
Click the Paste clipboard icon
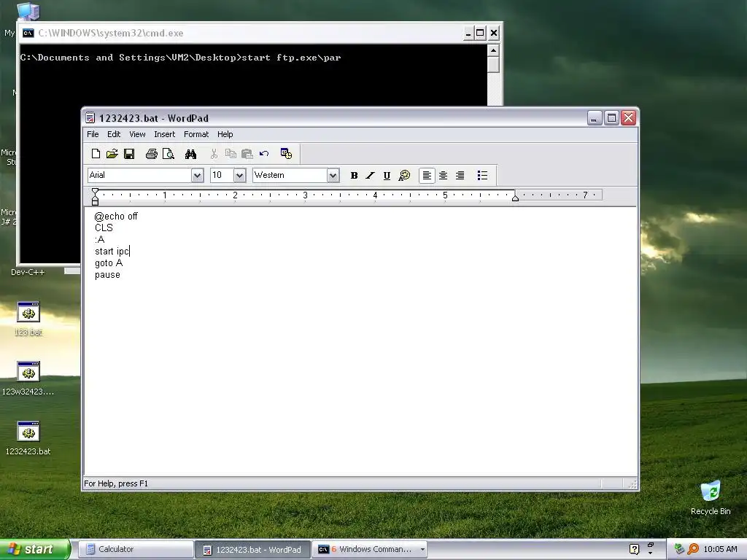(x=247, y=154)
